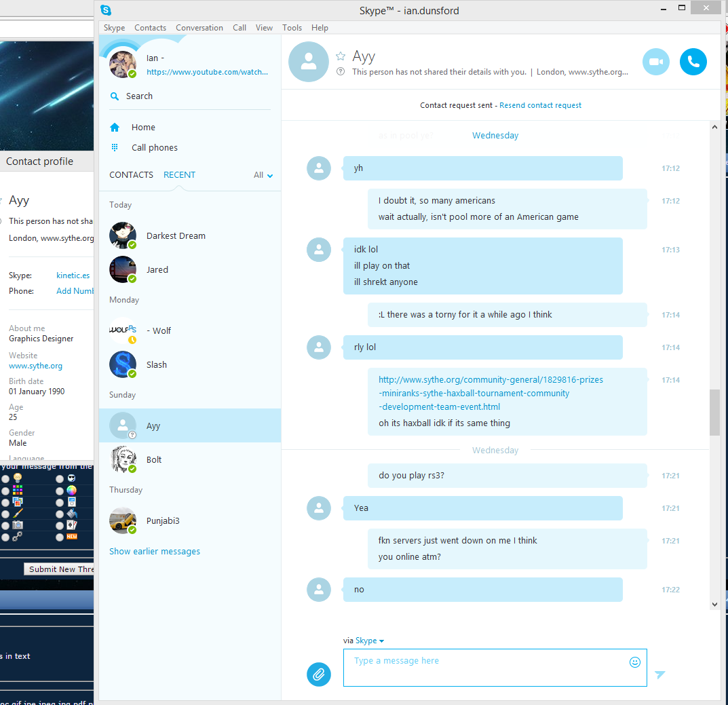This screenshot has height=705, width=728.
Task: Select the playing cards post icon radio
Action: click(60, 525)
